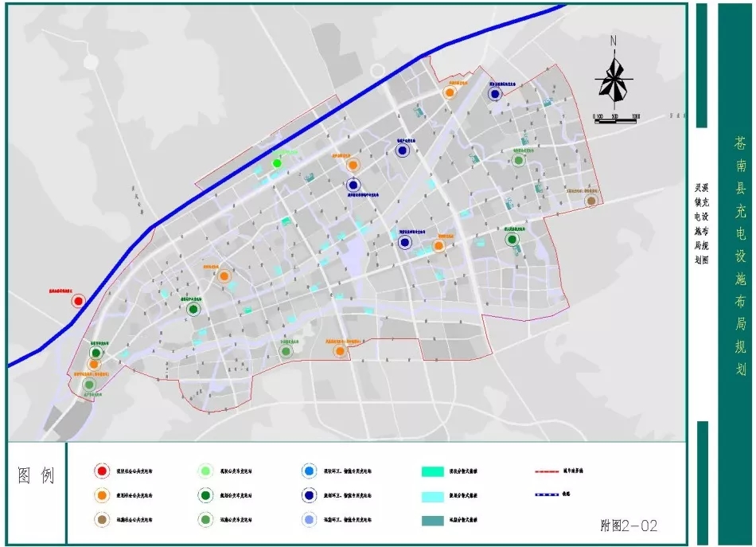756x547 pixels.
Task: Click the northeastern-most dark blue map marker
Action: pos(495,94)
